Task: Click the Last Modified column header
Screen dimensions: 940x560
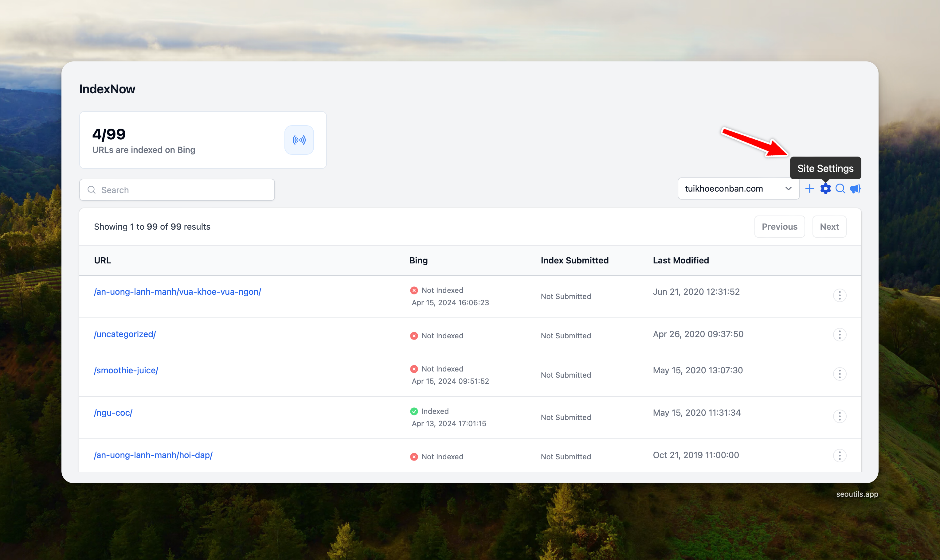Action: click(681, 260)
